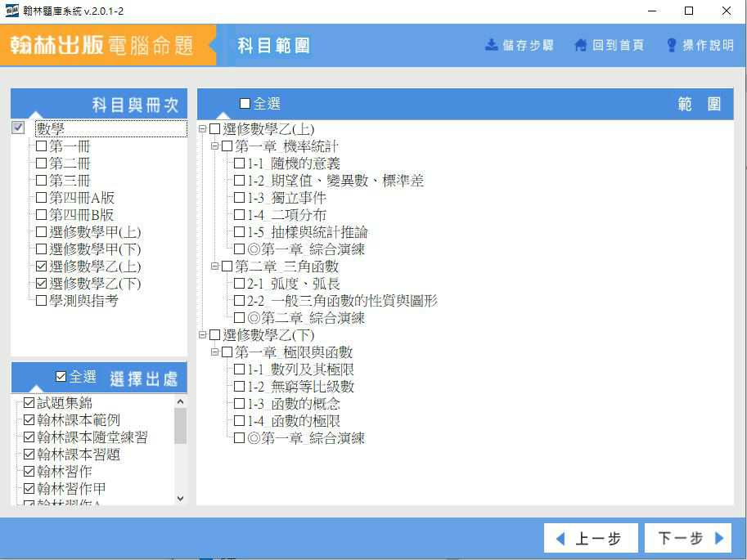Check the 第四冊A版 checkbox
Viewport: 747px width, 560px height.
point(42,197)
